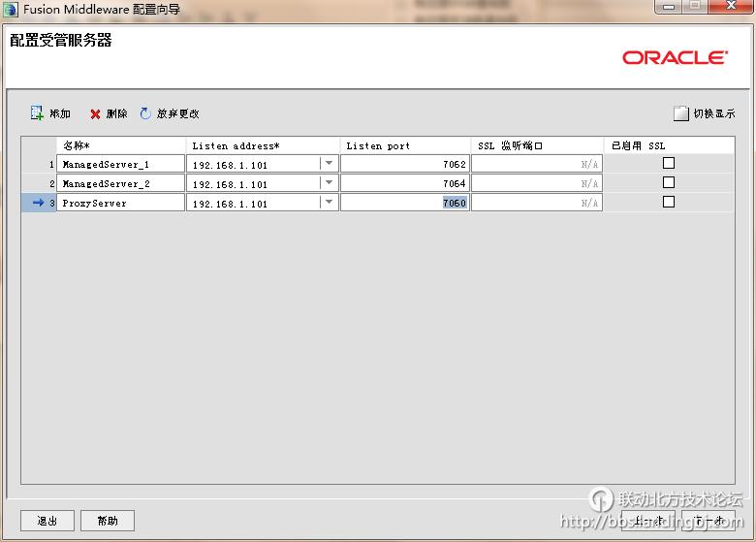Close the Fusion Middleware configuration wizard
Viewport: 756px width, 542px height.
click(x=732, y=6)
